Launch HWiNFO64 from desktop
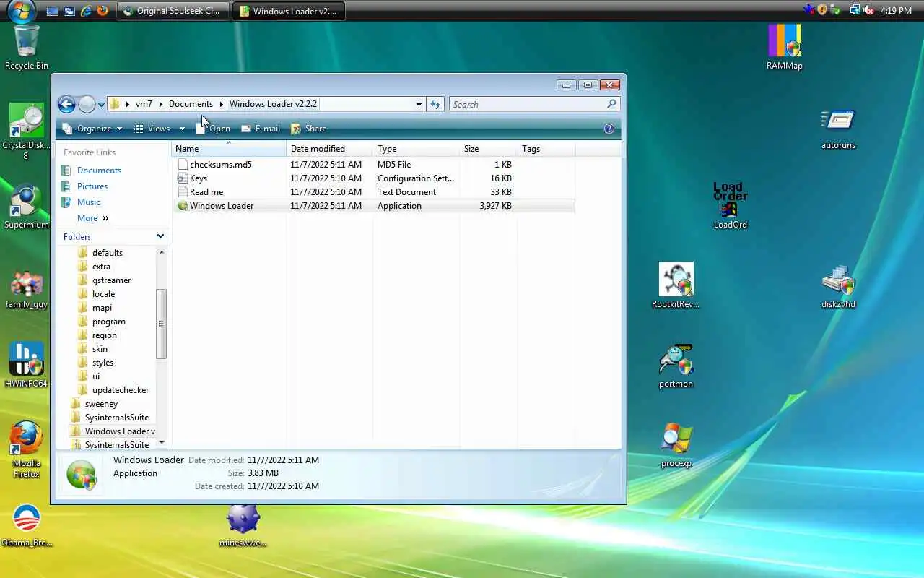924x578 pixels. click(x=27, y=365)
